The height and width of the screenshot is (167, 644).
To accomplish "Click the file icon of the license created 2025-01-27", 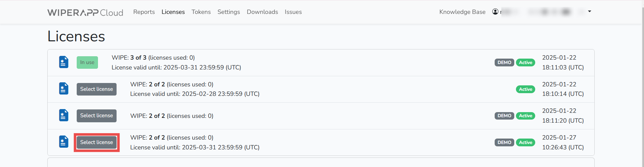I will click(64, 142).
